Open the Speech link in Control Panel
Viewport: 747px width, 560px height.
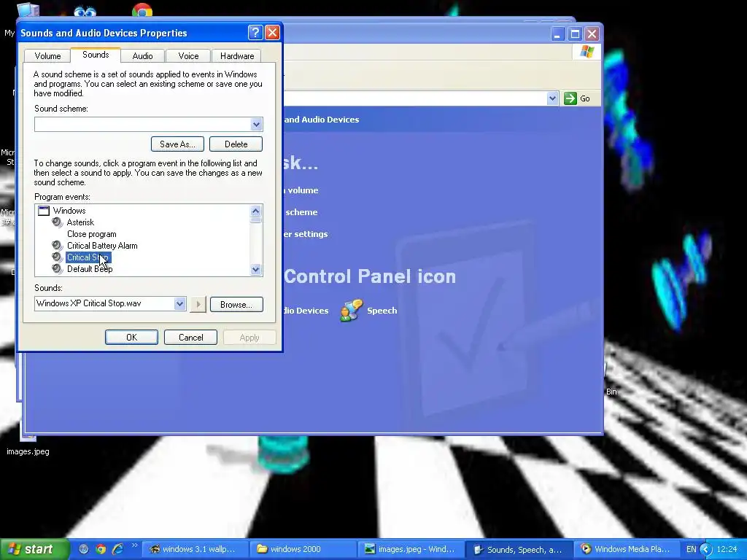(x=382, y=311)
